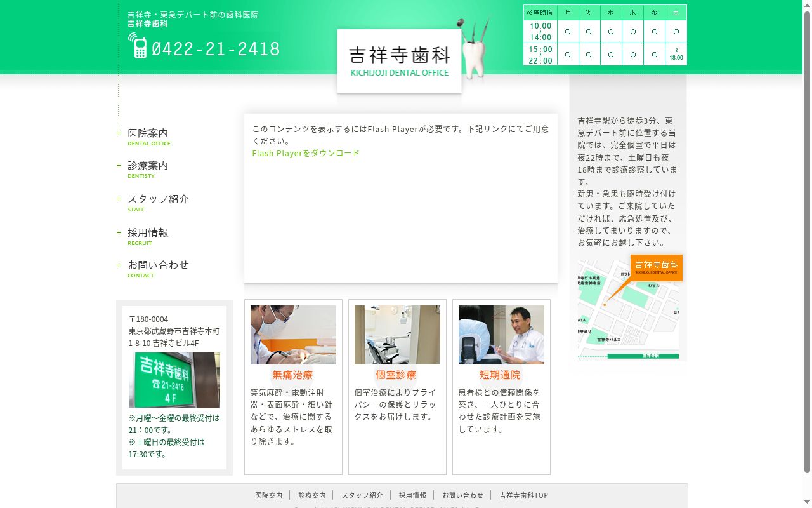Open 医院案内 in the sidebar menu
Screen dimensions: 812x508
(x=148, y=137)
